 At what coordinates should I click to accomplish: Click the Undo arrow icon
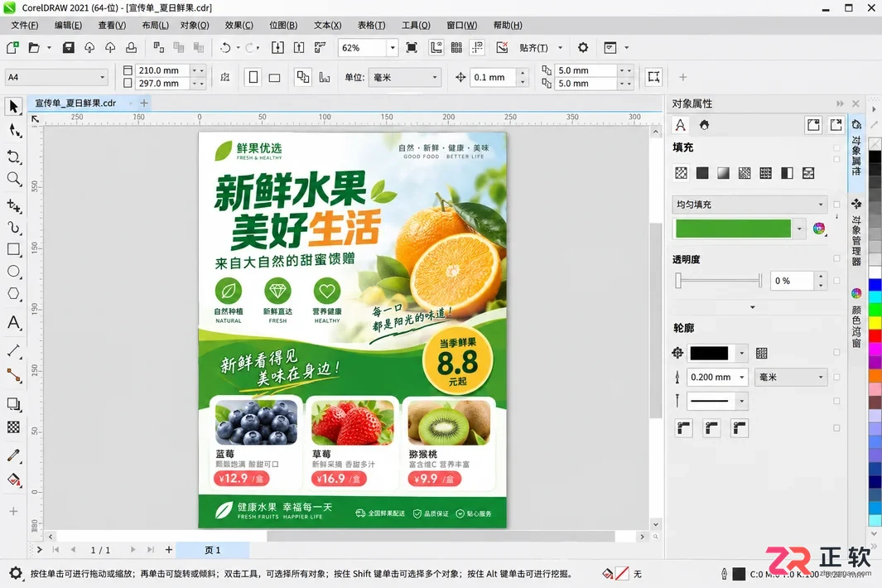click(225, 48)
